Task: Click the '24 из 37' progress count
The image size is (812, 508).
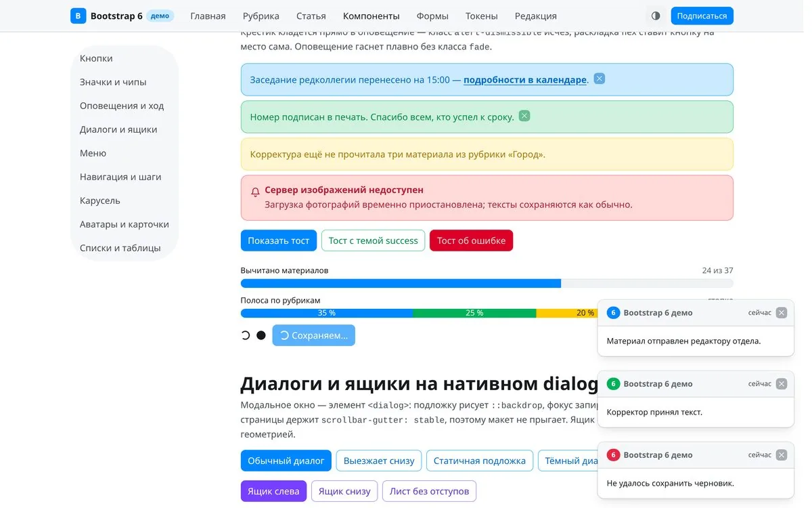Action: tap(718, 270)
